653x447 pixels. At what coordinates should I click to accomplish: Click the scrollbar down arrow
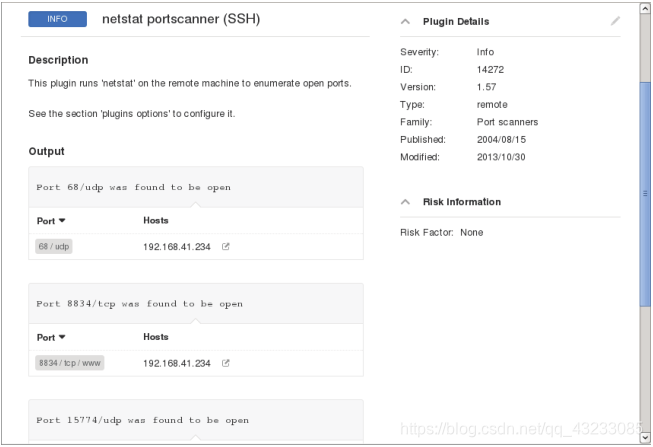[646, 437]
